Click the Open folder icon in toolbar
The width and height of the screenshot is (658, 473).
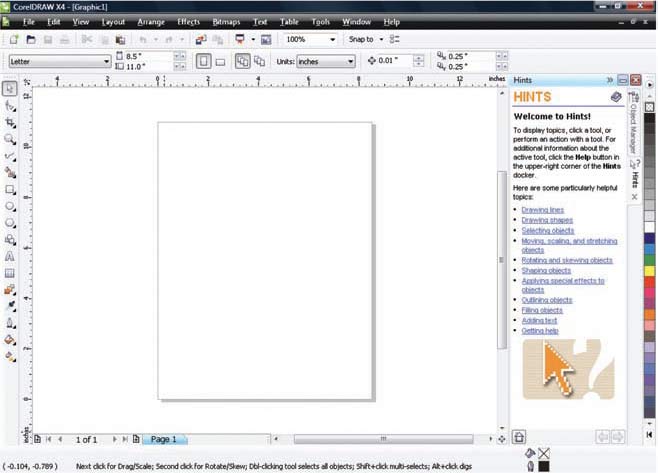click(31, 40)
